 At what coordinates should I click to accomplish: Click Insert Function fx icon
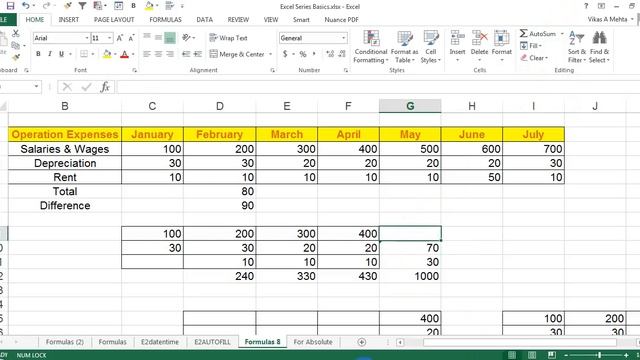[105, 87]
